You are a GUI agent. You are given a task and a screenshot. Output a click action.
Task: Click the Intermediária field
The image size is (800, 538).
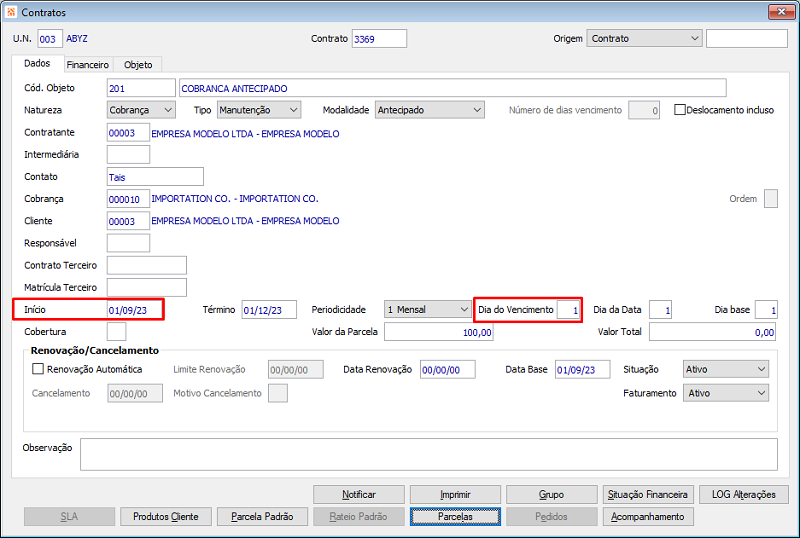tap(128, 154)
